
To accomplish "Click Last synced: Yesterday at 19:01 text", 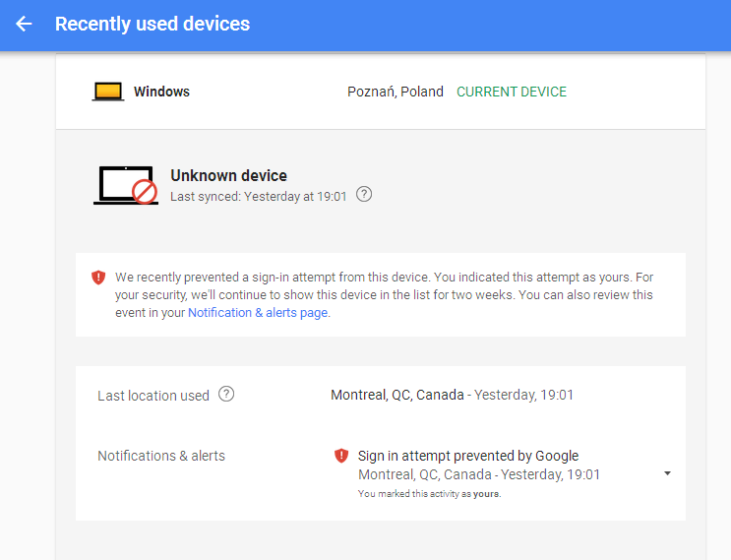I will click(258, 196).
